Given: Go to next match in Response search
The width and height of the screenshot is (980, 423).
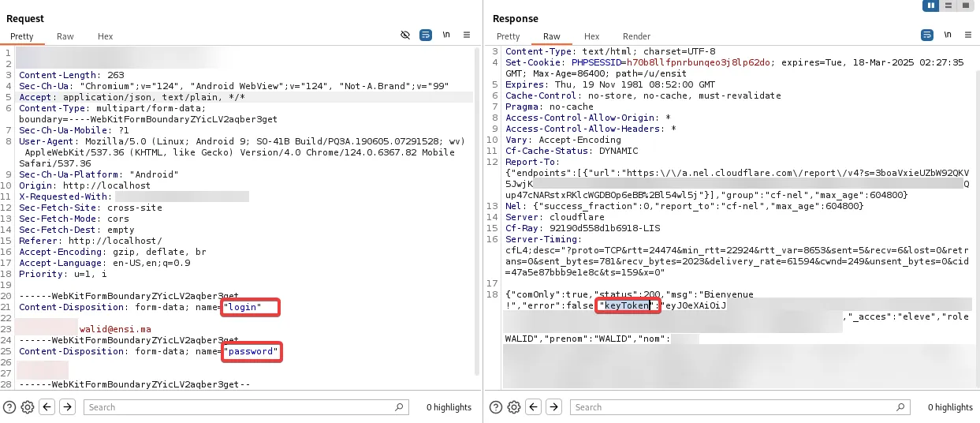Looking at the screenshot, I should point(554,407).
